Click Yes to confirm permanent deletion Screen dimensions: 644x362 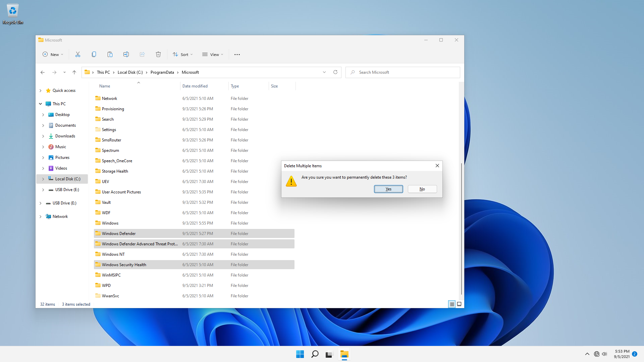point(388,189)
